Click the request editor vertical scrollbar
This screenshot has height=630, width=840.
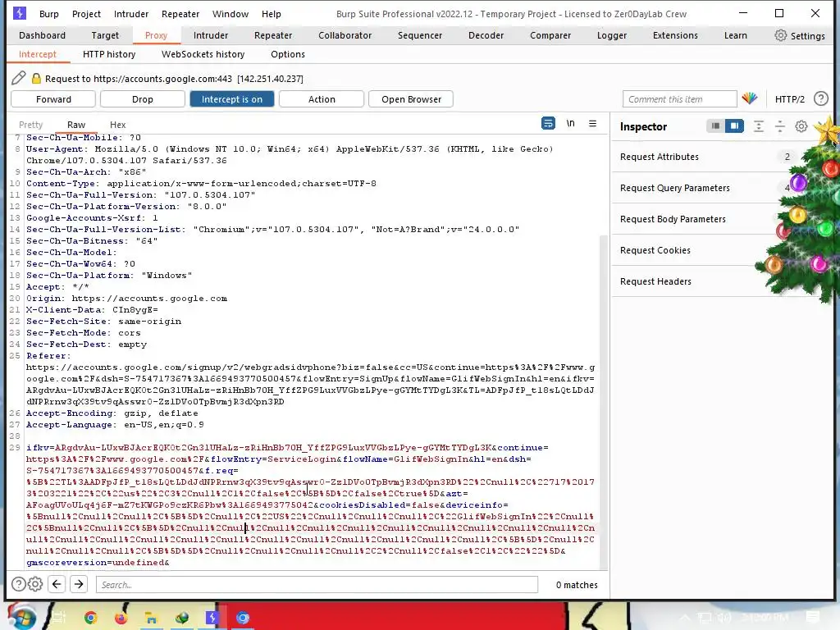coord(603,402)
